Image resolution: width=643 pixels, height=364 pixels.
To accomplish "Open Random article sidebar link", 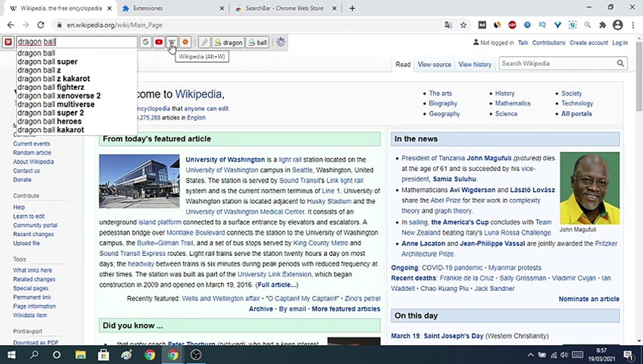I will coord(32,153).
